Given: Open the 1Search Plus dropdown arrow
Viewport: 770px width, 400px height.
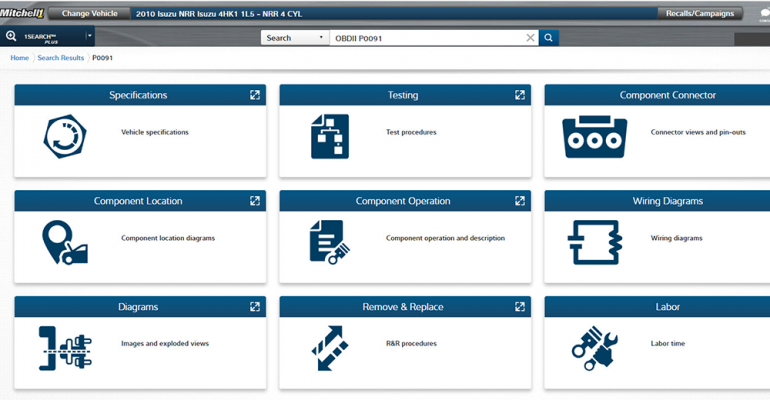Looking at the screenshot, I should click(x=89, y=37).
